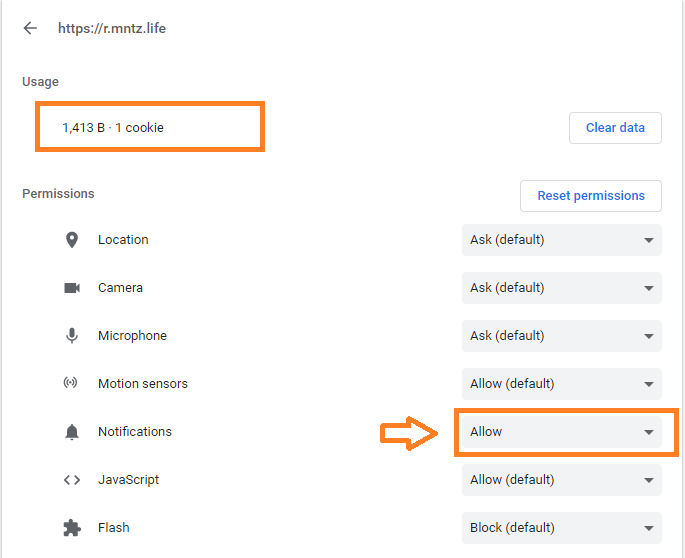Image resolution: width=685 pixels, height=558 pixels.
Task: Click the Notifications bell icon
Action: tap(72, 432)
